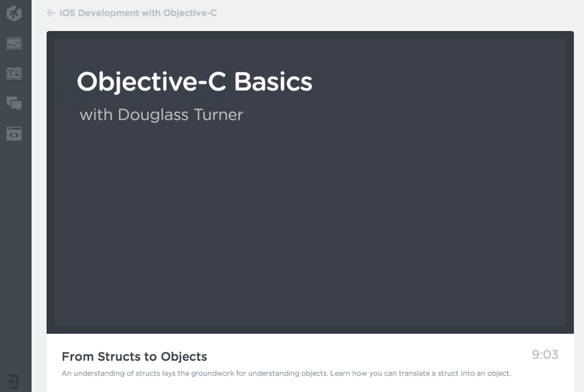Click the 9:03 video duration

click(545, 355)
